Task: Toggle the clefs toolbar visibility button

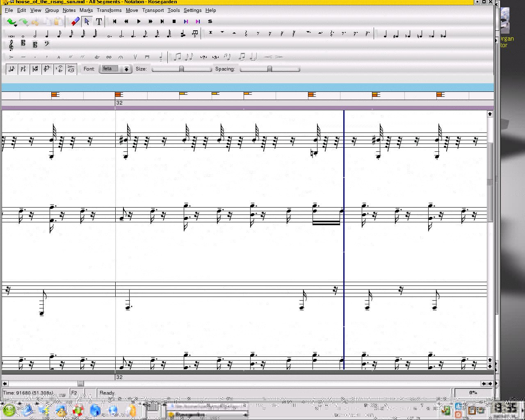Action: tap(47, 69)
